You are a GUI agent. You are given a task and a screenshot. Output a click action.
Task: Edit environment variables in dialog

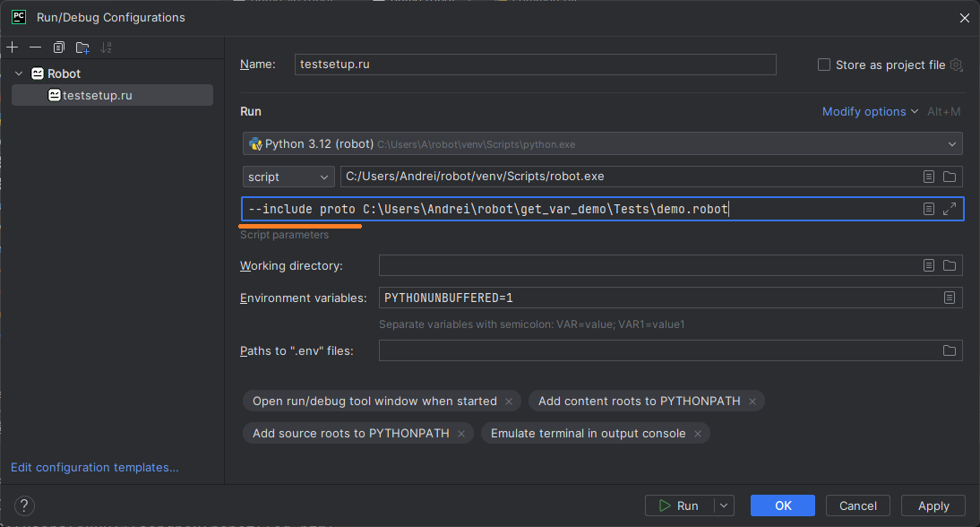click(x=950, y=298)
